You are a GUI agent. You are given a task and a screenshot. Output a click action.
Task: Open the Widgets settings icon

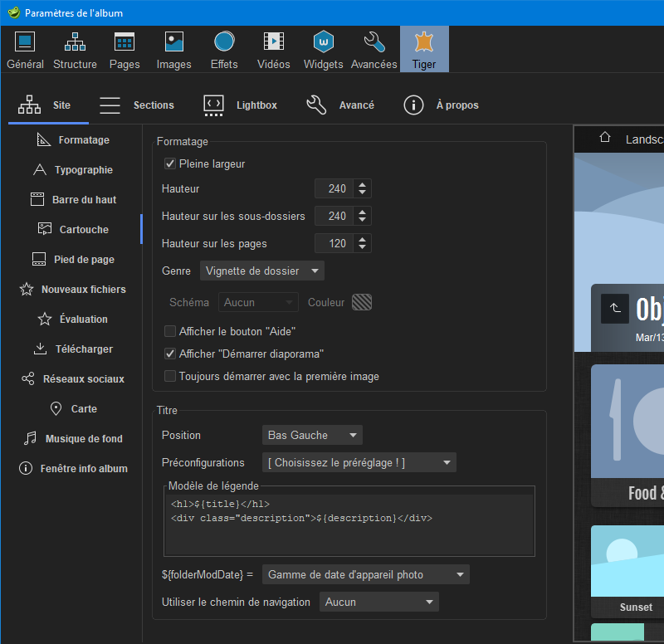click(x=324, y=49)
